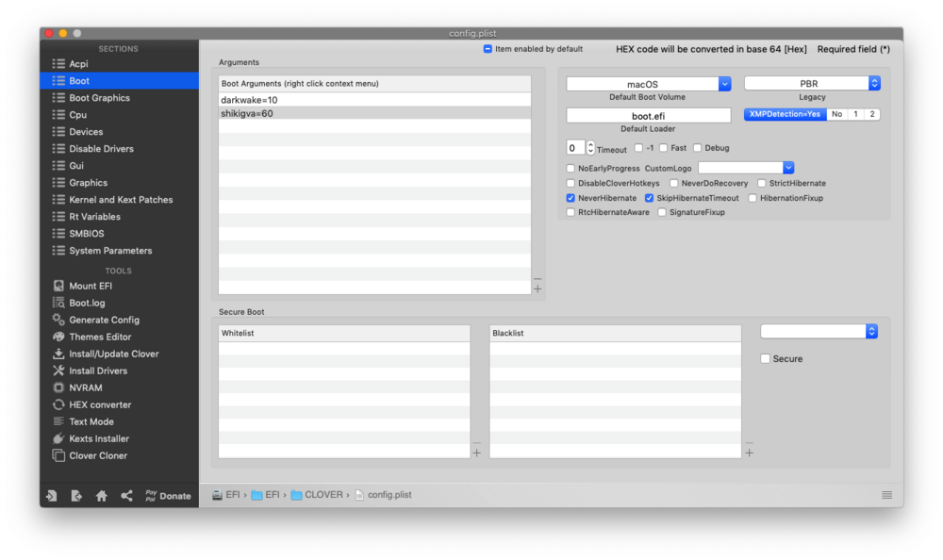Open the Boot.log viewer

pos(86,303)
